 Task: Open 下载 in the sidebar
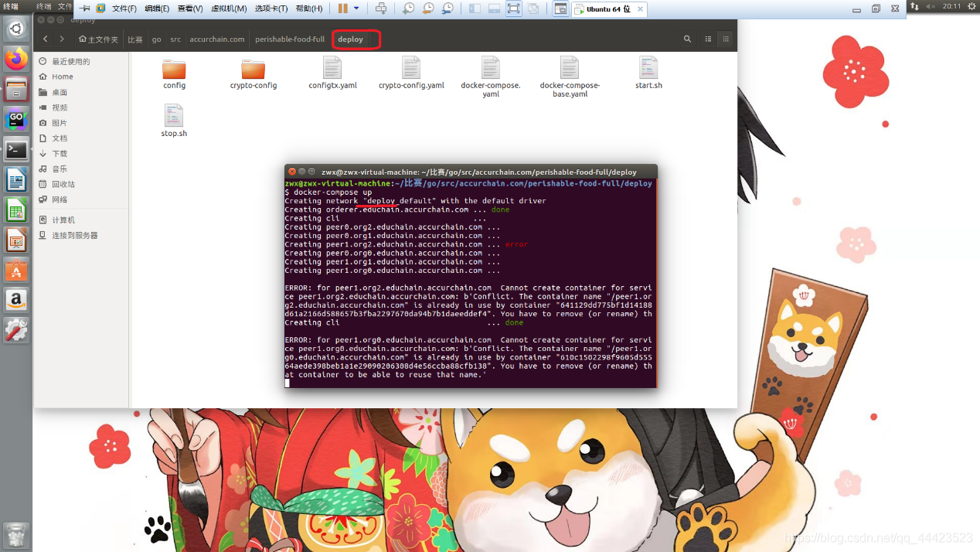[60, 154]
